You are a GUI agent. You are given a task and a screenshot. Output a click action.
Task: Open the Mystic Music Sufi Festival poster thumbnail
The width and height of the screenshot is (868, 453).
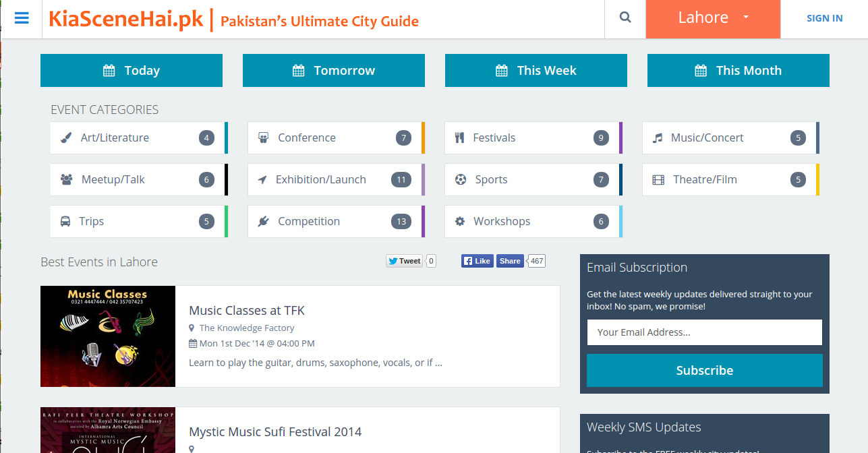[x=108, y=430]
